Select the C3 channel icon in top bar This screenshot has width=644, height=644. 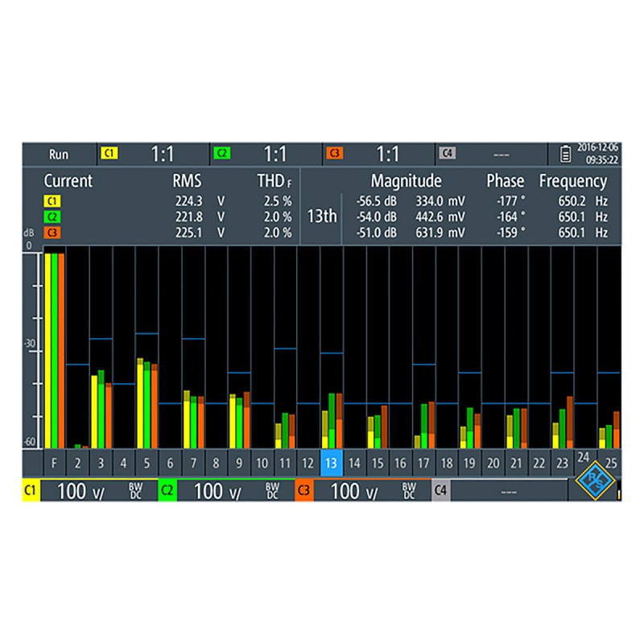point(334,153)
